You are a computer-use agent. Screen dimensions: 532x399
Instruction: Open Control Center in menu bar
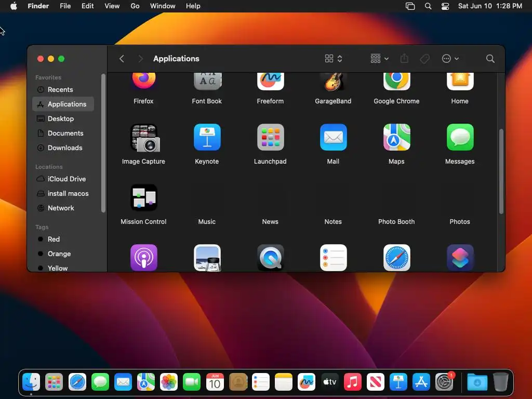[445, 6]
